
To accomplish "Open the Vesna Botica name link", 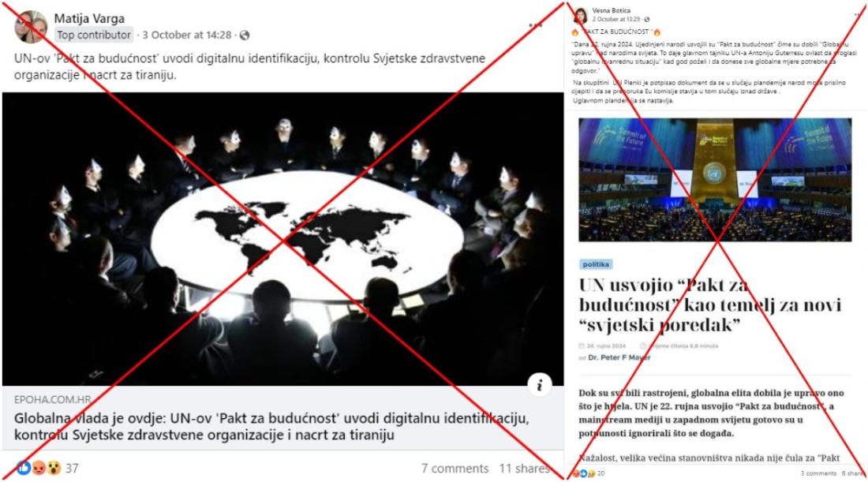I will 611,10.
